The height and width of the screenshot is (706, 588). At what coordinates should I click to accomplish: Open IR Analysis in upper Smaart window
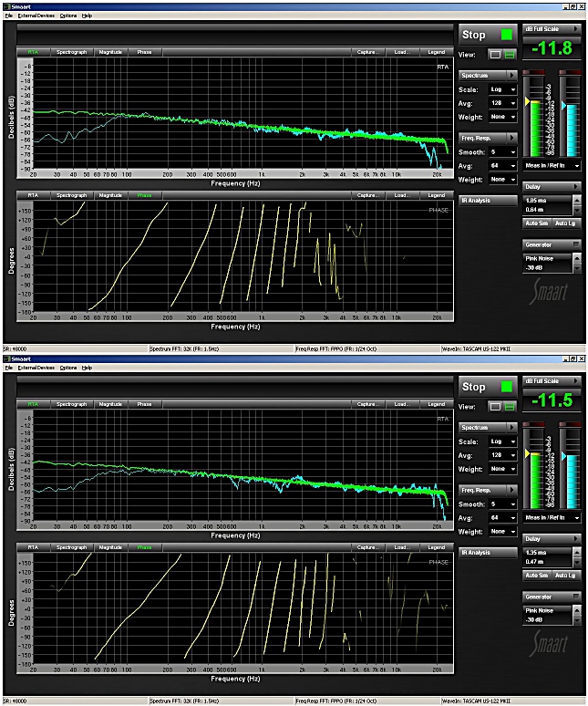(x=488, y=201)
